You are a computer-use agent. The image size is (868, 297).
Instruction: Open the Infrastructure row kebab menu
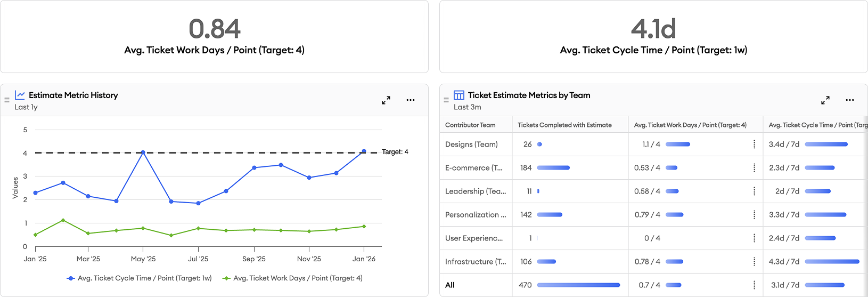(754, 262)
